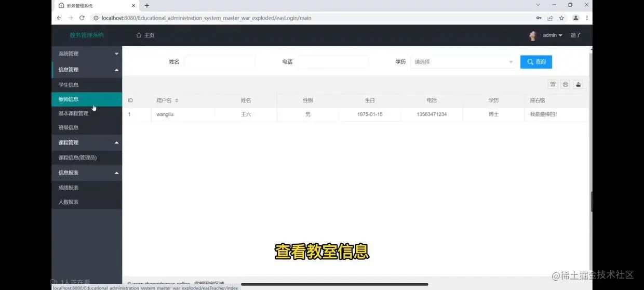
Task: Expand the 系统管理 sidebar section
Action: coord(87,54)
